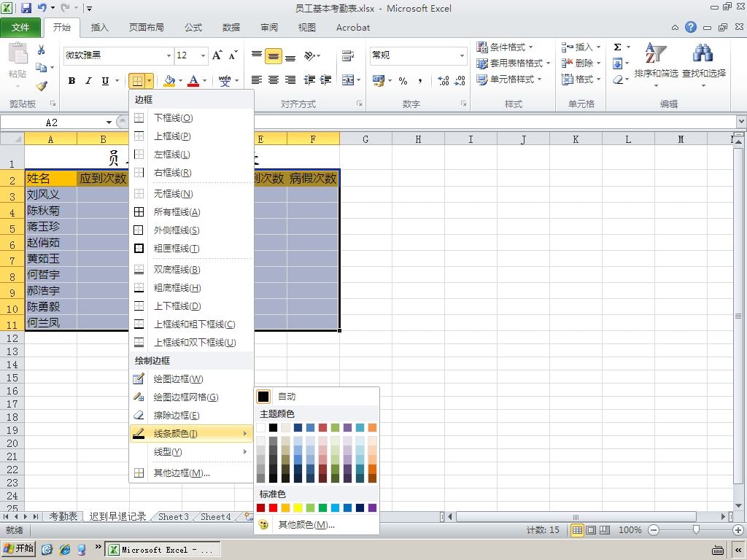Click the percent style icon
The image size is (747, 560).
[403, 80]
